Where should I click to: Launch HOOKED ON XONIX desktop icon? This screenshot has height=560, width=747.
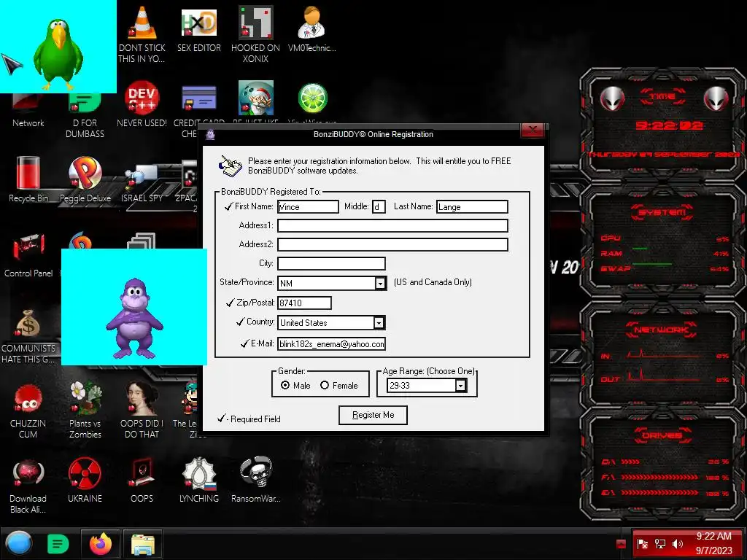pos(256,23)
